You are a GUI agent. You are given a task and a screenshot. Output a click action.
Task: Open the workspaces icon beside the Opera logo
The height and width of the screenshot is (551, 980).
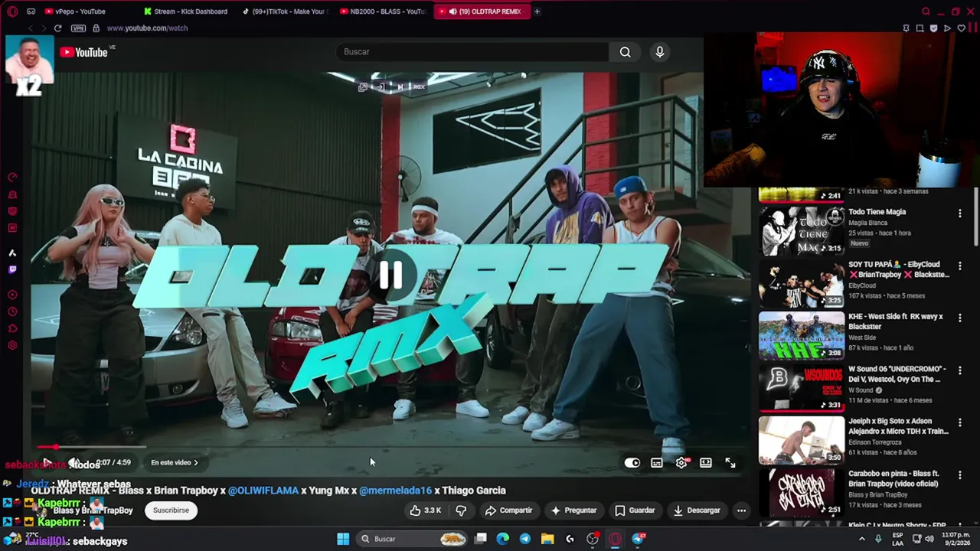31,11
